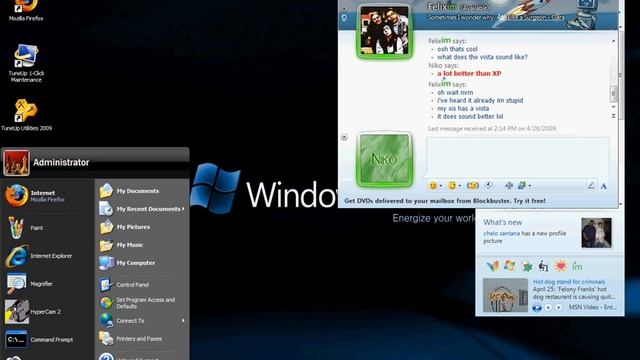Image resolution: width=640 pixels, height=360 pixels.
Task: Click MSN butterfly icon in What's new
Action: [493, 267]
